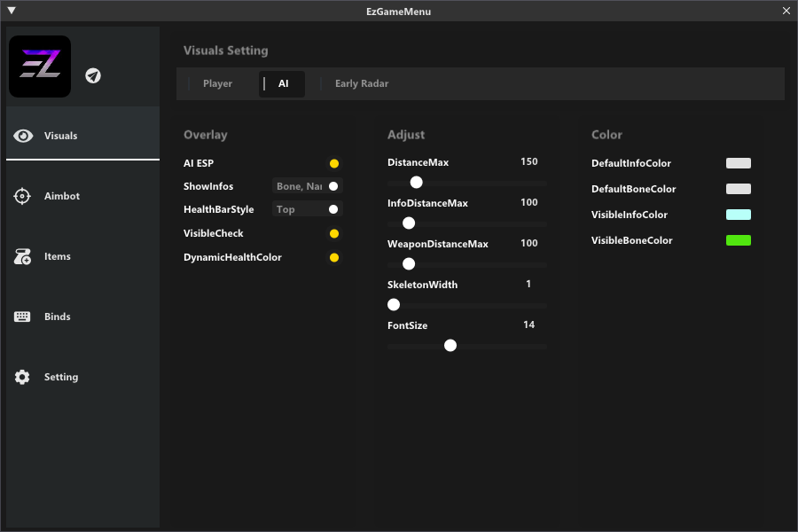Viewport: 798px width, 532px height.
Task: Toggle the AI ESP switch
Action: pos(334,163)
